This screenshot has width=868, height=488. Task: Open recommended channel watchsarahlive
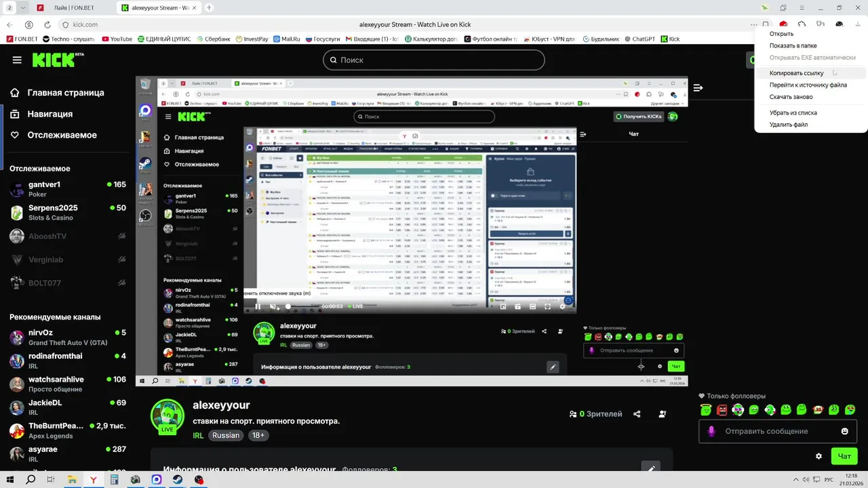68,384
